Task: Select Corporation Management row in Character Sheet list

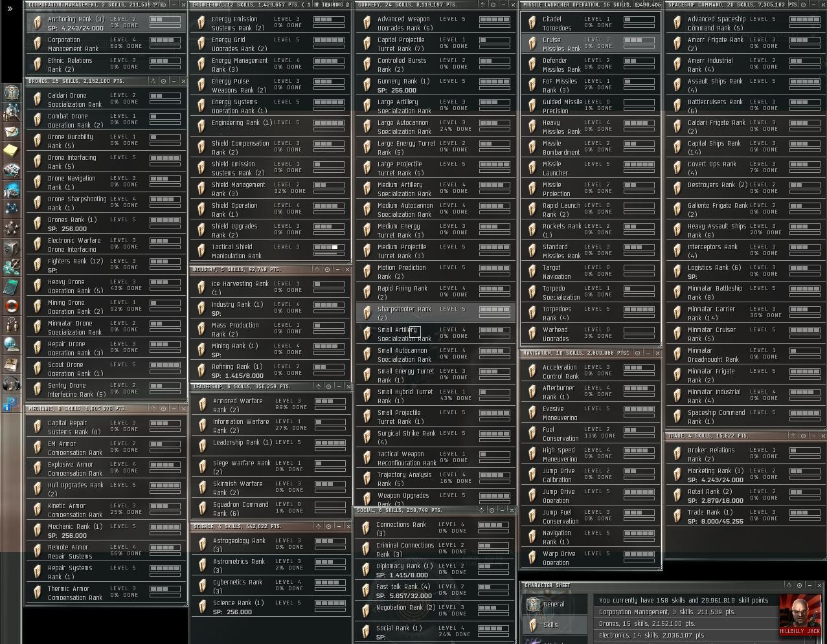Action: click(x=685, y=612)
